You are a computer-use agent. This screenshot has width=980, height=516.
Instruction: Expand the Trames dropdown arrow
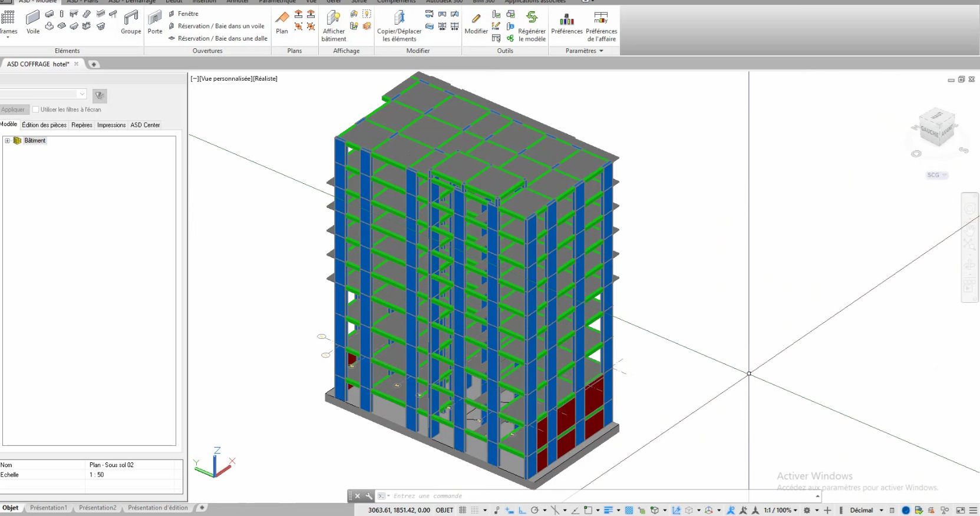coord(8,38)
